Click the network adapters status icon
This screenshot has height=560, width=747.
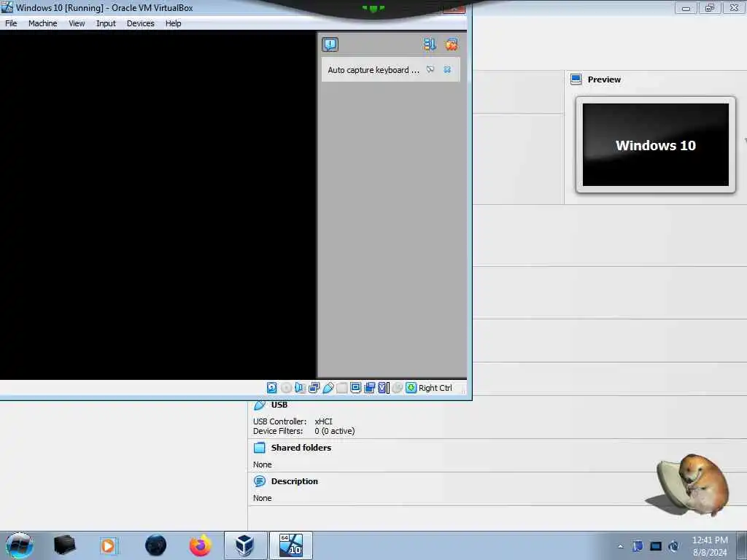[314, 388]
